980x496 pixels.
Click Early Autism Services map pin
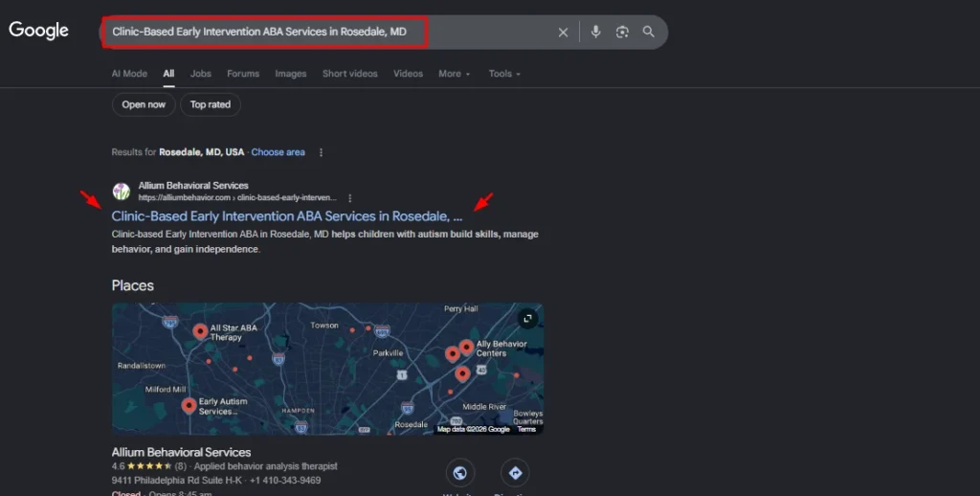(x=189, y=406)
